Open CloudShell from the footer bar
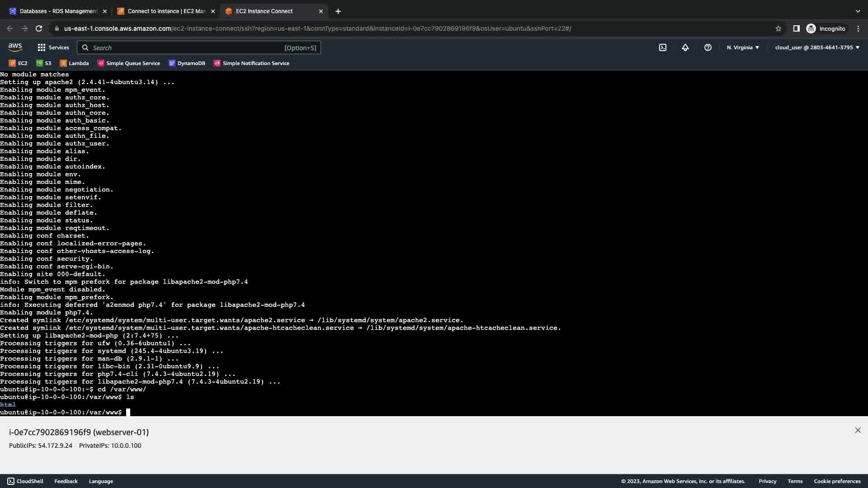This screenshot has width=868, height=488. click(25, 481)
